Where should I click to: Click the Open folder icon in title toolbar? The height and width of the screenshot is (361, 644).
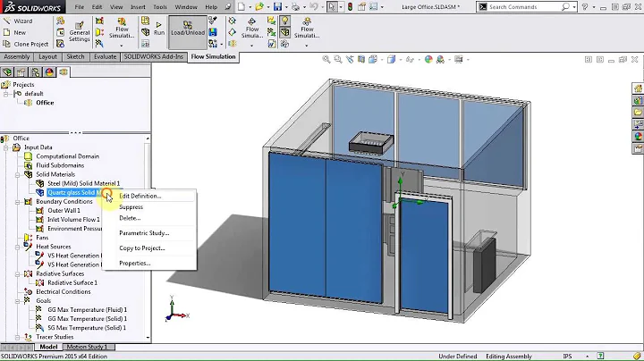click(x=259, y=6)
